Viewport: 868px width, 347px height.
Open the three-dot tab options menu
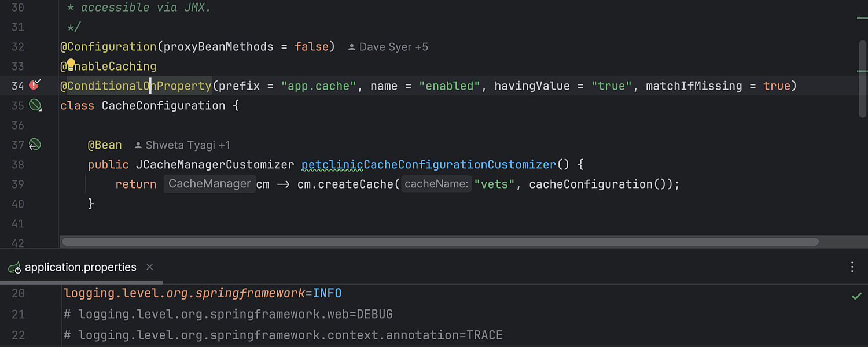click(852, 267)
